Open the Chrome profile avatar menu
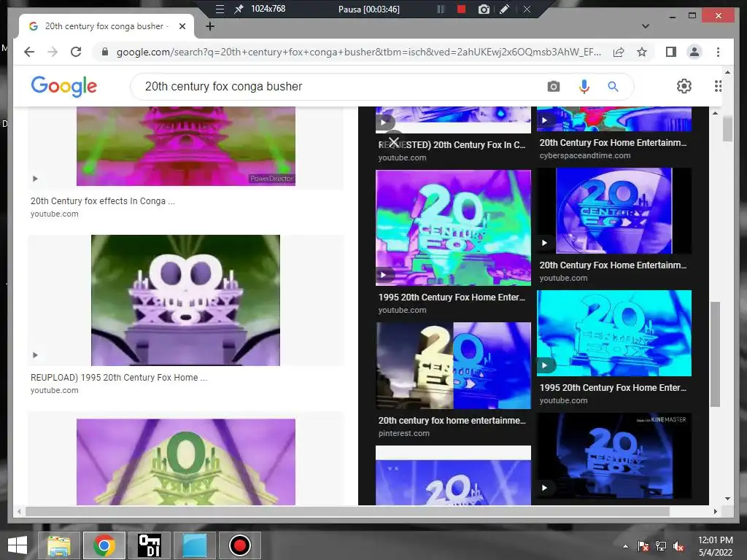747x560 pixels. (x=694, y=52)
